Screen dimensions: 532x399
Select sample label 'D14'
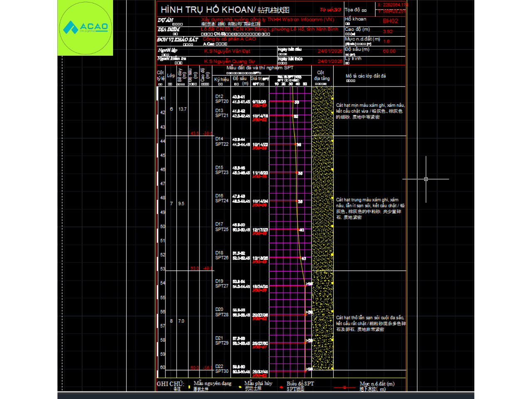[219, 139]
